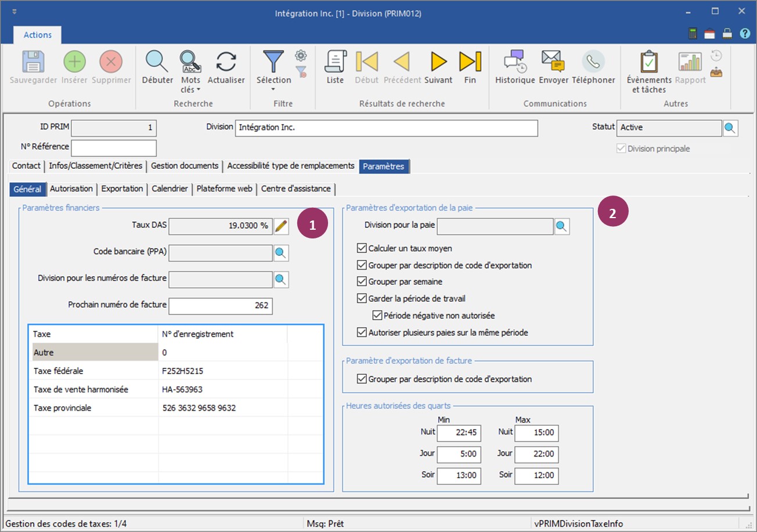Toggle Grouper par semaine checkbox
Screen dimensions: 757x532
[x=362, y=282]
